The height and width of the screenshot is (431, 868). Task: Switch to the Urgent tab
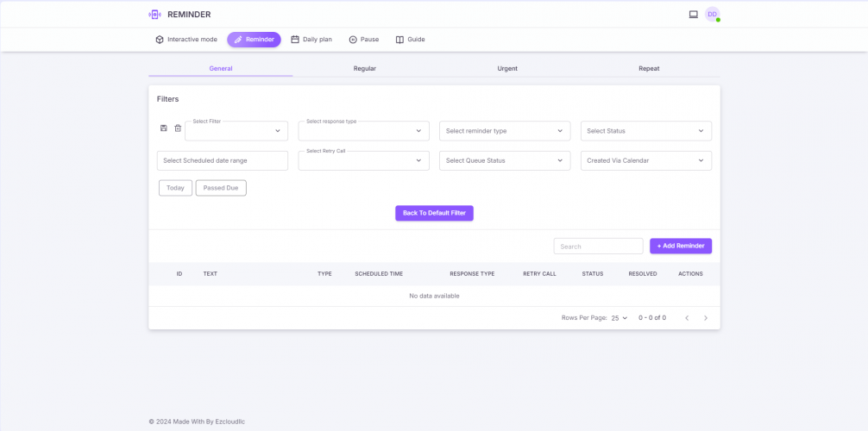coord(507,69)
